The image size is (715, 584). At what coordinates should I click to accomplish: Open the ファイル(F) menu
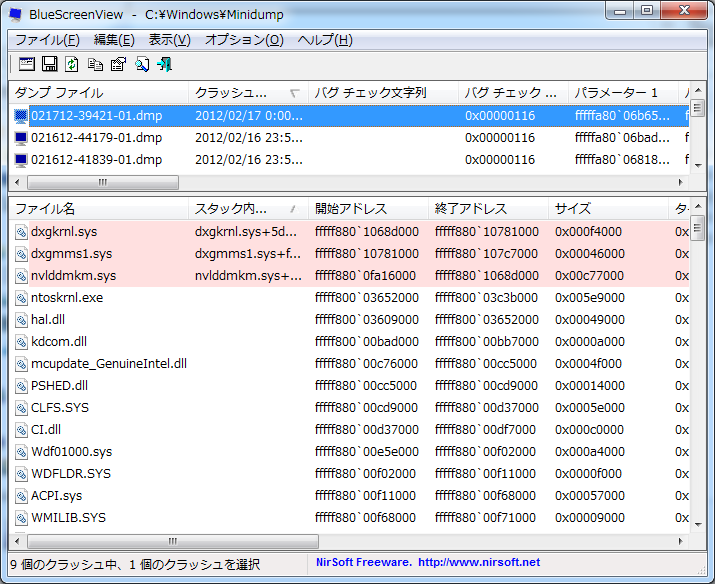click(x=47, y=40)
